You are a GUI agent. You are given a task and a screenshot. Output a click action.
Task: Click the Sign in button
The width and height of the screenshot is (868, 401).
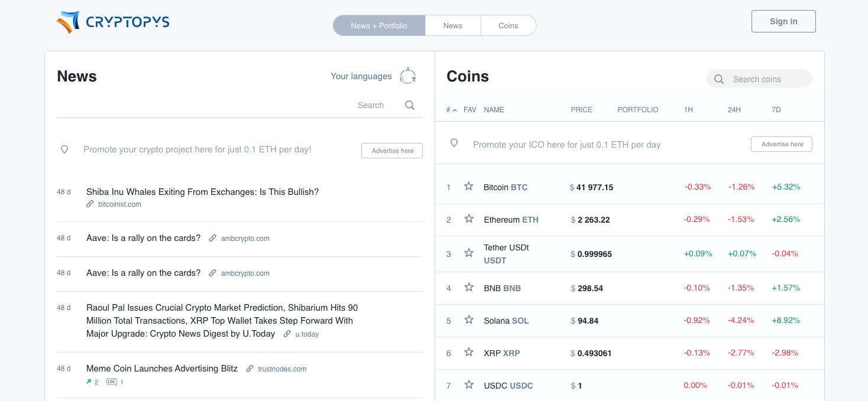[x=783, y=21]
